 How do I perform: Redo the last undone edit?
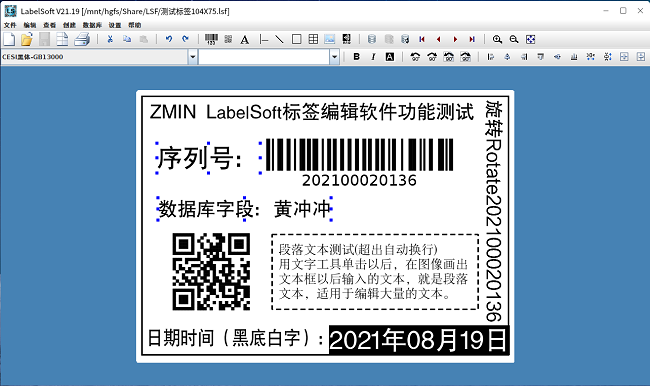[185, 39]
